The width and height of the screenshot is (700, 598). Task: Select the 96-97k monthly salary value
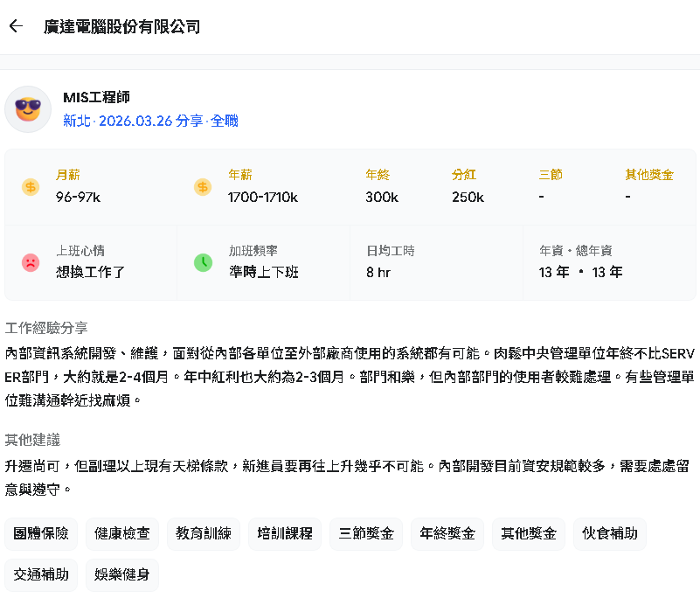click(x=78, y=197)
